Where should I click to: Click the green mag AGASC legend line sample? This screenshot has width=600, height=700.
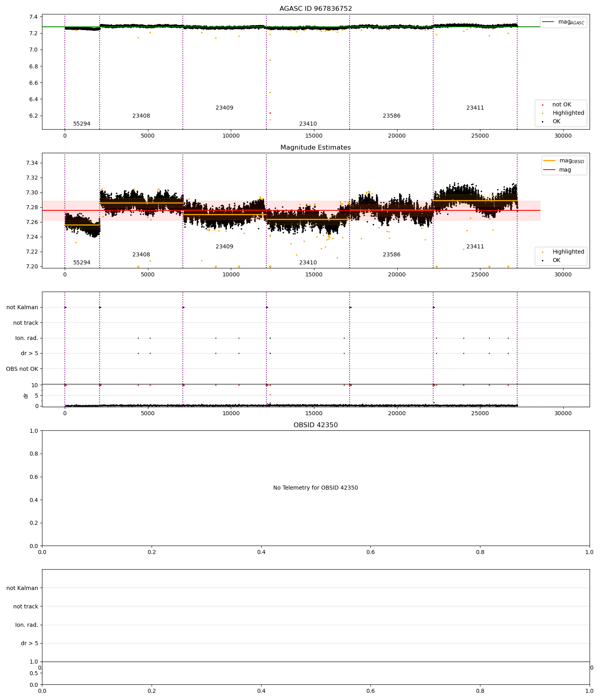point(548,22)
